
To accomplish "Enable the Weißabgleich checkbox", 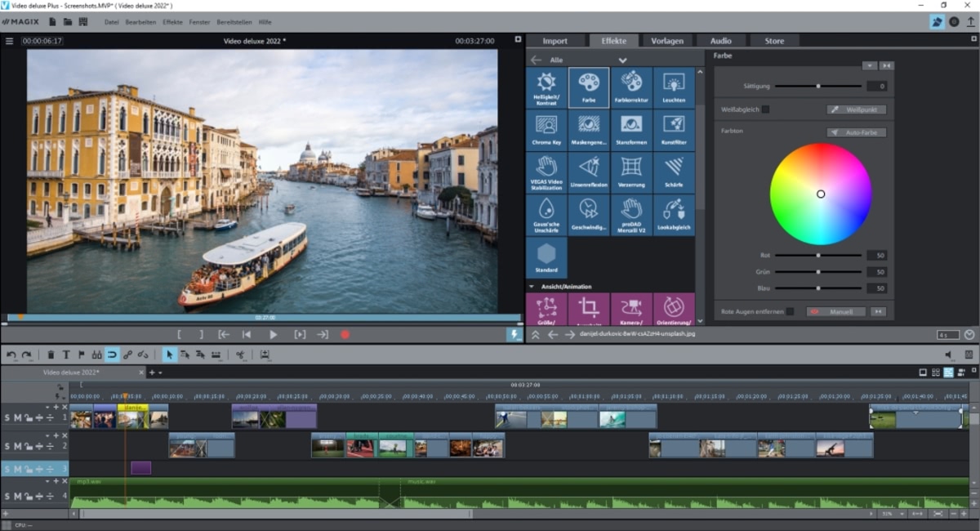I will (765, 109).
